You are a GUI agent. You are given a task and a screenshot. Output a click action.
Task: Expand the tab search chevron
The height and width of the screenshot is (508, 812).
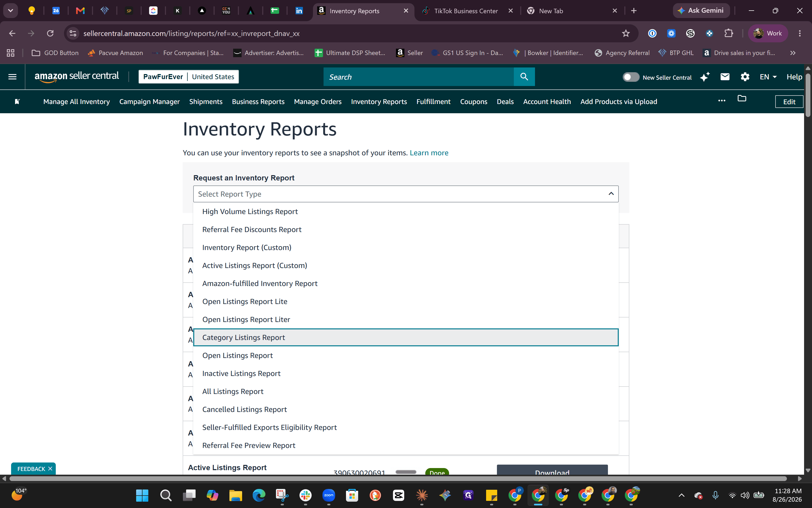(x=10, y=11)
